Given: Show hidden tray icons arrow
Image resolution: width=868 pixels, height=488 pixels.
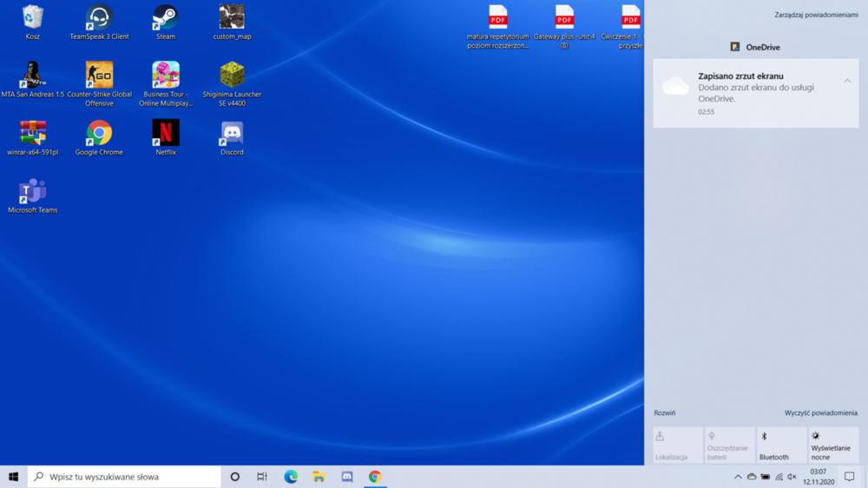Looking at the screenshot, I should click(738, 477).
